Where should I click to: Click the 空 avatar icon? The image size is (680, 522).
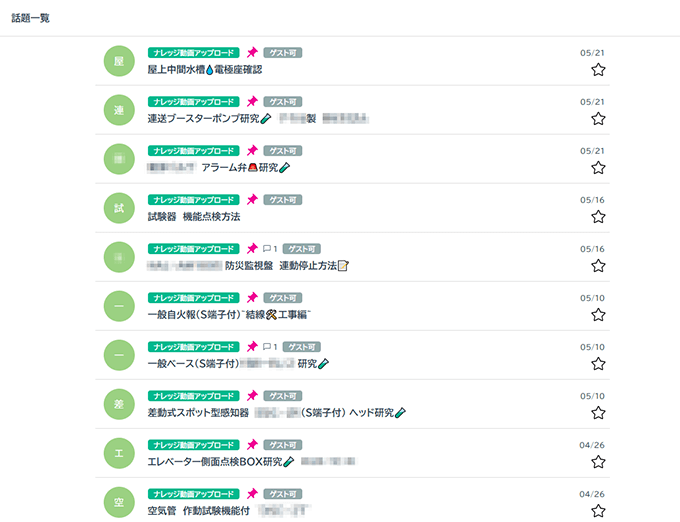[119, 502]
